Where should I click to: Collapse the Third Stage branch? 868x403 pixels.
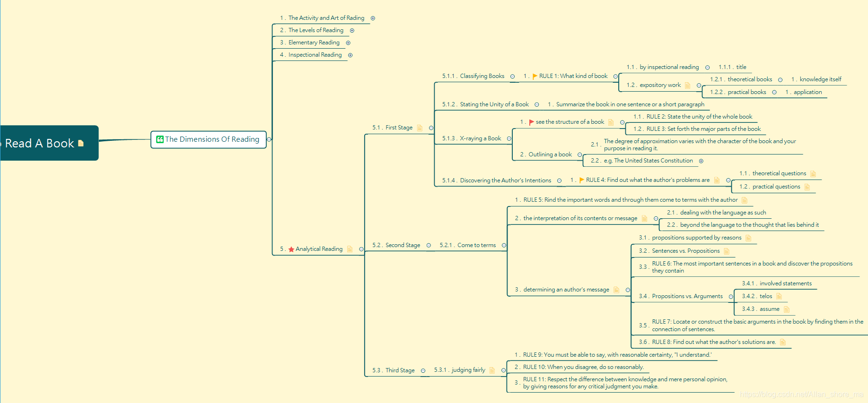[423, 371]
